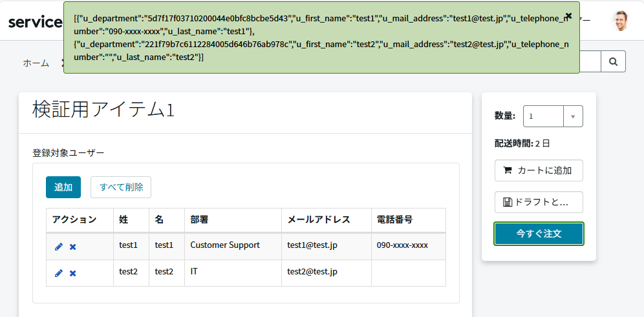
Task: Click the pencil edit icon for test2
Action: coord(59,273)
